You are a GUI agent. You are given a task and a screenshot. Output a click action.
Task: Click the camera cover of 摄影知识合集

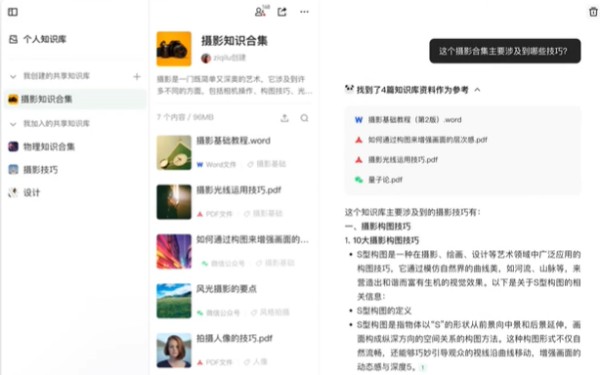(x=174, y=49)
